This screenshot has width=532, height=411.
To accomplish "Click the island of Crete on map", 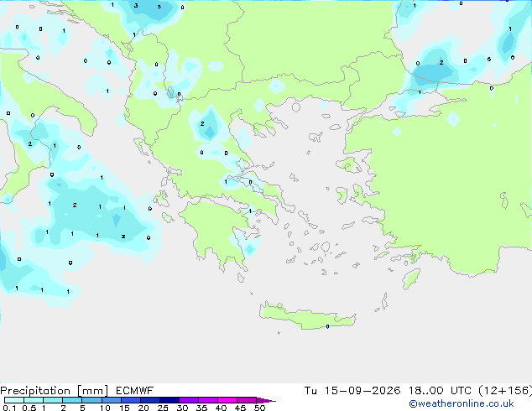I will [x=307, y=315].
